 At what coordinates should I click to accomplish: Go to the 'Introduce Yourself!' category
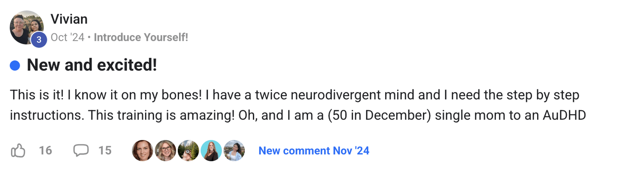coord(141,37)
